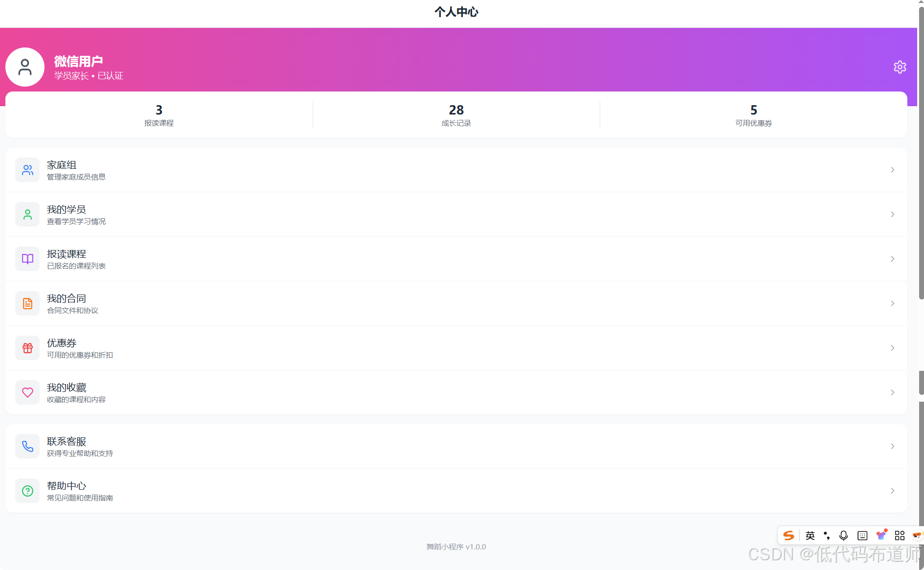
Task: Open the 我的收藏 menu entry
Action: coord(456,392)
